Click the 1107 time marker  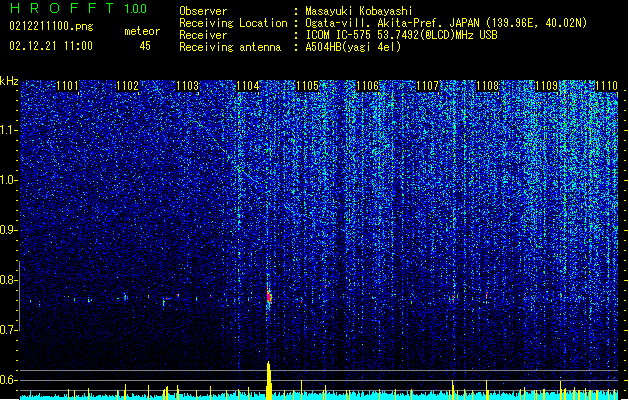pyautogui.click(x=427, y=86)
